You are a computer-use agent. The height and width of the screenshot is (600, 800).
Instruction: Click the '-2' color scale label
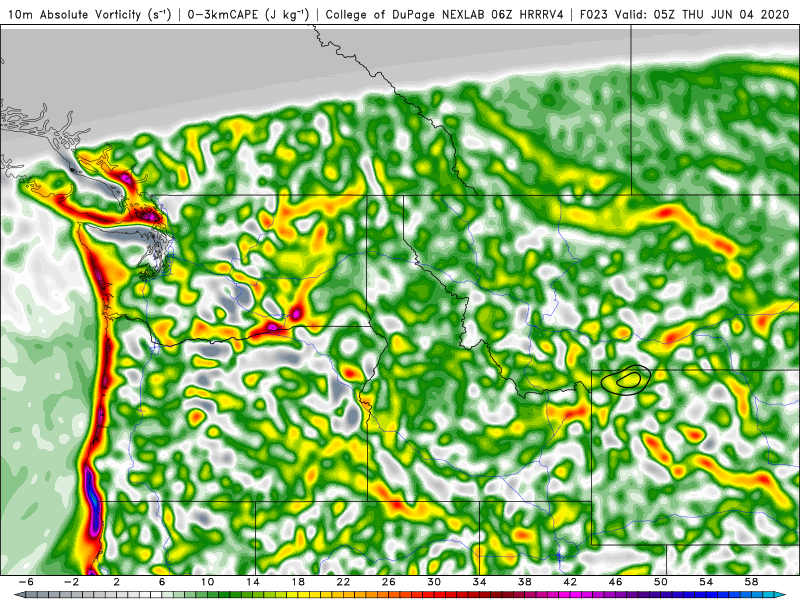pyautogui.click(x=71, y=582)
